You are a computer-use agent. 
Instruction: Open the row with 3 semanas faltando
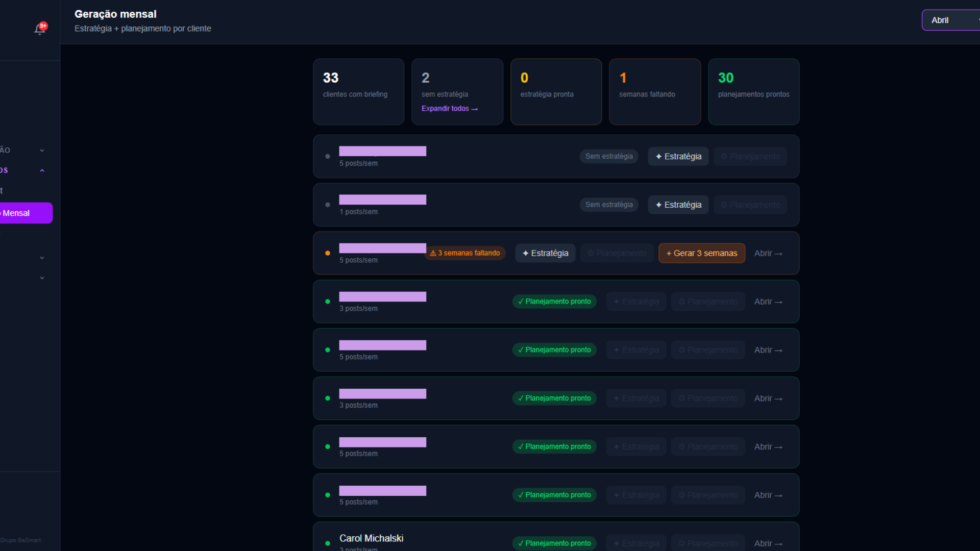768,253
